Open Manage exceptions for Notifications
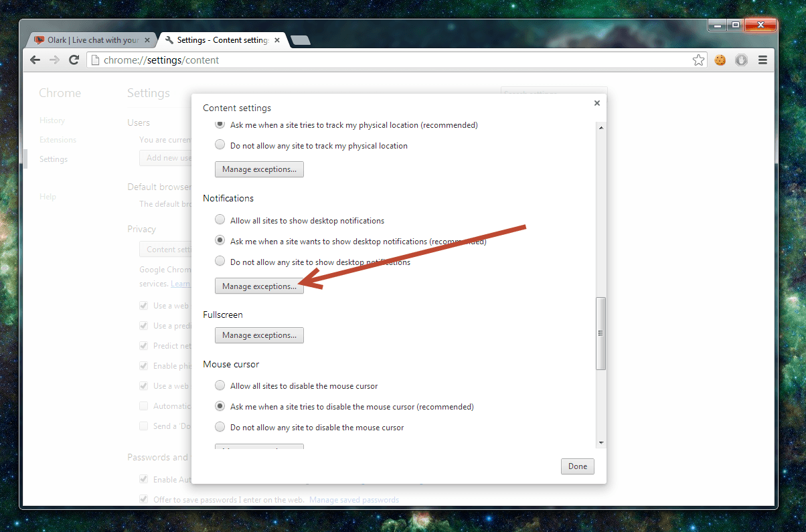 pos(259,286)
